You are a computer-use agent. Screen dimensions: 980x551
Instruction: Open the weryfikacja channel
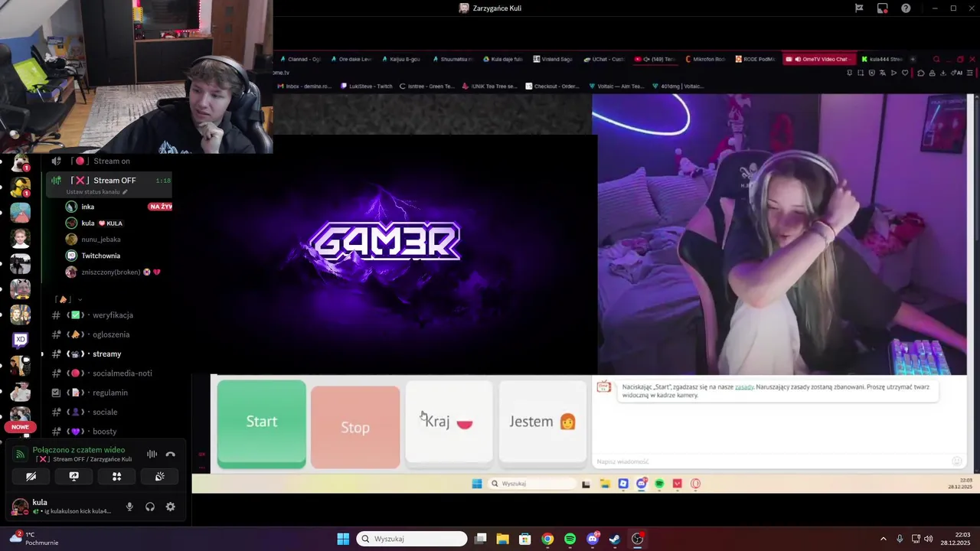(113, 315)
